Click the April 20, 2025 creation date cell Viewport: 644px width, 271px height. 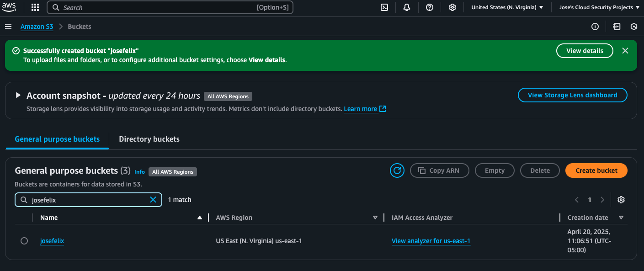589,241
